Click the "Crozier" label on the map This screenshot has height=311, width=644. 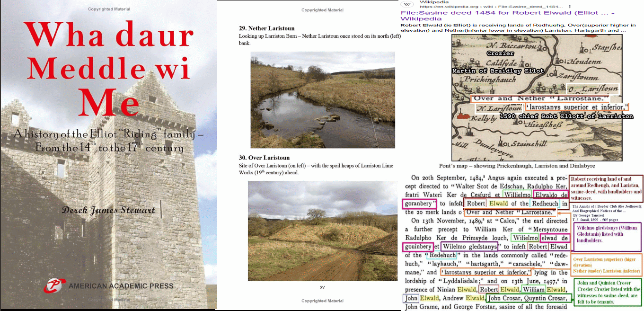point(500,53)
